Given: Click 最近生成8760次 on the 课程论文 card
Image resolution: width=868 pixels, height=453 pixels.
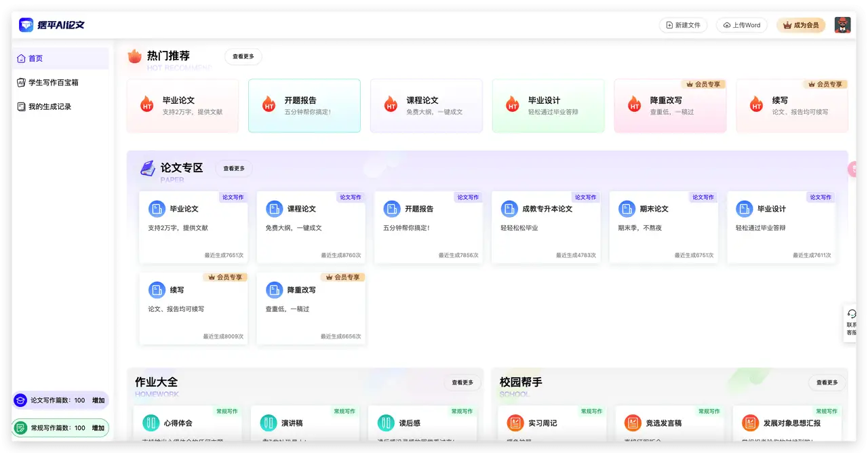Looking at the screenshot, I should (x=341, y=256).
